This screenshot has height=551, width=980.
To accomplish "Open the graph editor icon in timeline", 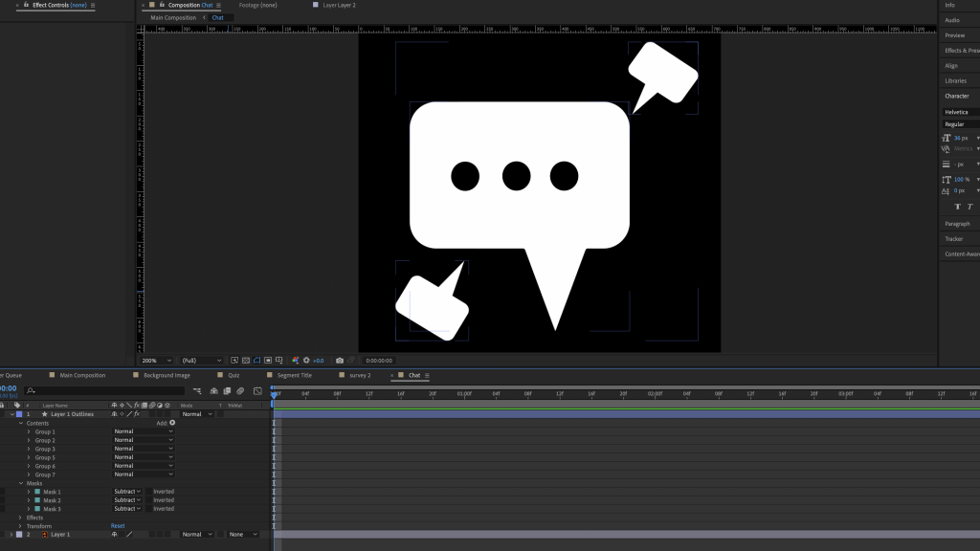I will [257, 391].
